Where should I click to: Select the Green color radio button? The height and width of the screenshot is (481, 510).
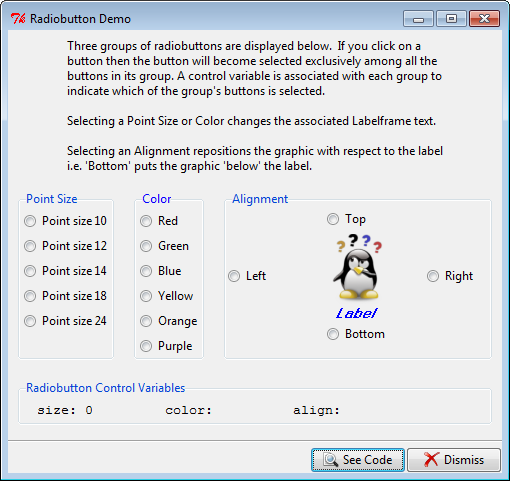164,246
